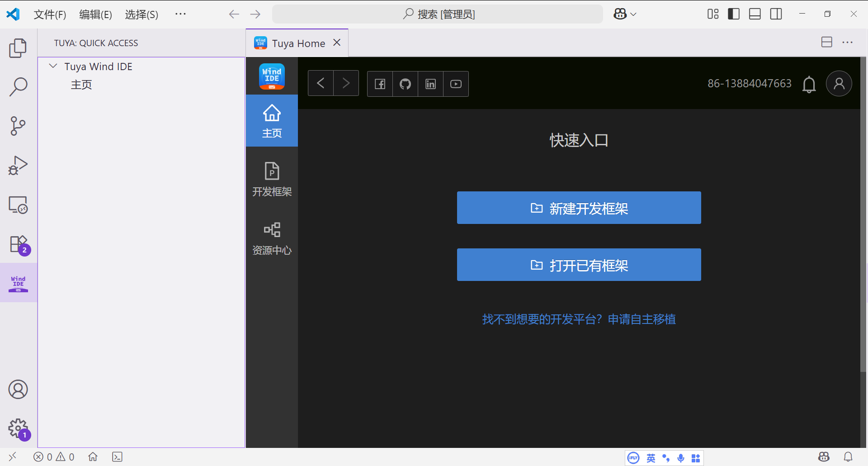This screenshot has height=466, width=868.
Task: Select the Run and Debug icon
Action: [18, 166]
